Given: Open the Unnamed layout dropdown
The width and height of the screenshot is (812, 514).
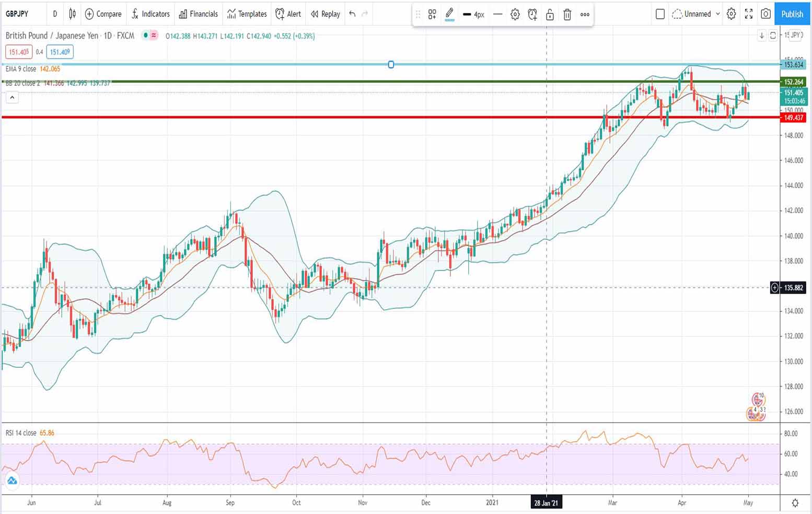Looking at the screenshot, I should pos(696,14).
